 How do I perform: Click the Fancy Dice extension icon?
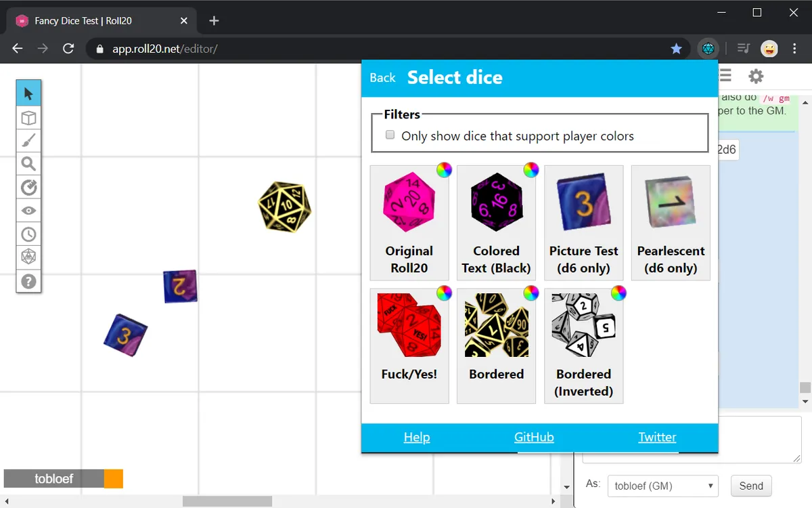[708, 49]
